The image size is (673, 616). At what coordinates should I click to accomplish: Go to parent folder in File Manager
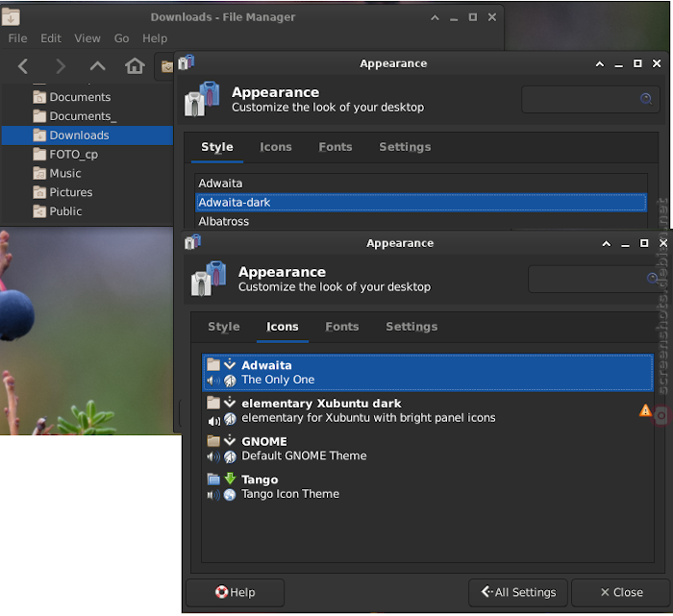pos(97,66)
